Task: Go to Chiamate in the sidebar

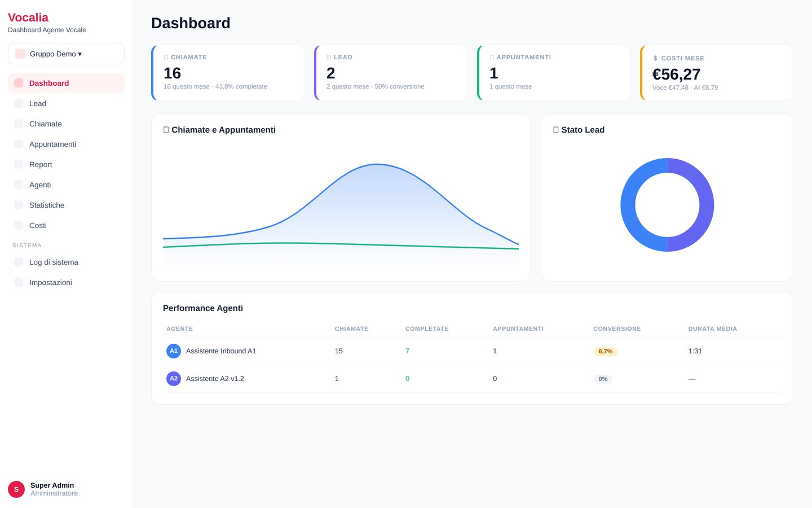Action: point(66,124)
